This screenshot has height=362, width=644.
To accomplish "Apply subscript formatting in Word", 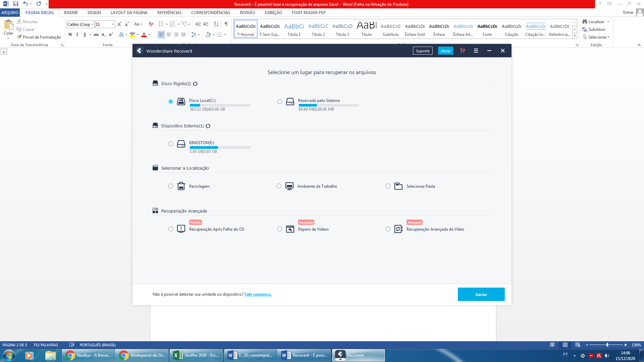I will tap(104, 35).
